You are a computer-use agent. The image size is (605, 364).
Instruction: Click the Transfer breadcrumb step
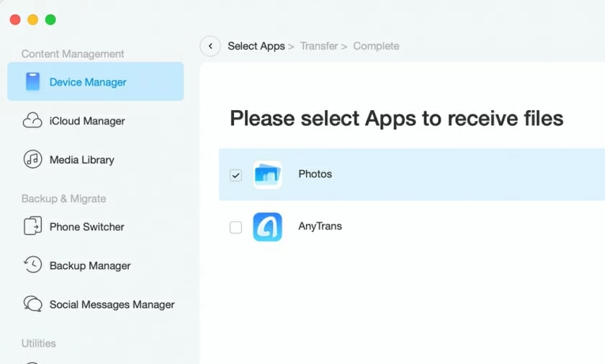coord(318,46)
